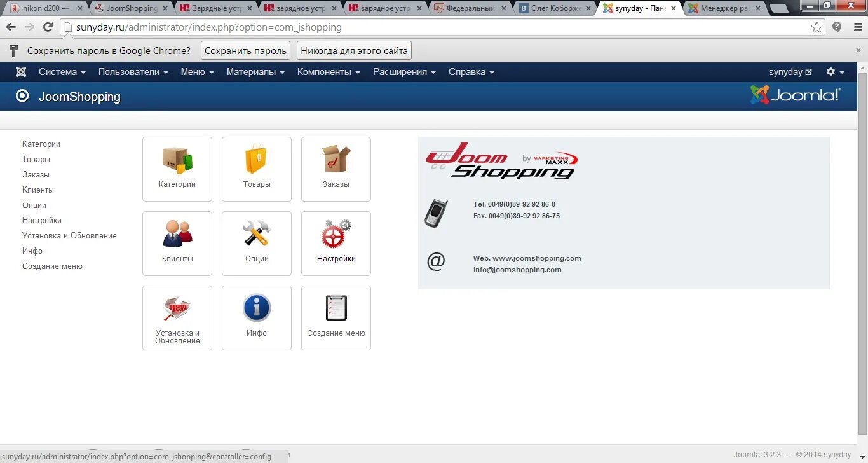The image size is (868, 463).
Task: Click the question mark extension icon
Action: [x=837, y=27]
